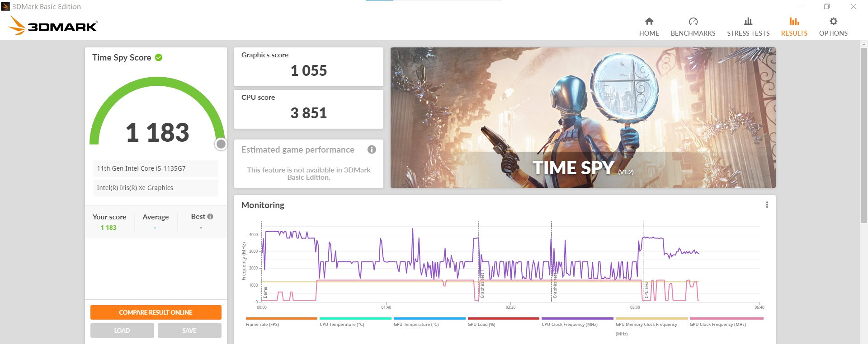Click the 3DMark app icon in title bar

tap(5, 6)
